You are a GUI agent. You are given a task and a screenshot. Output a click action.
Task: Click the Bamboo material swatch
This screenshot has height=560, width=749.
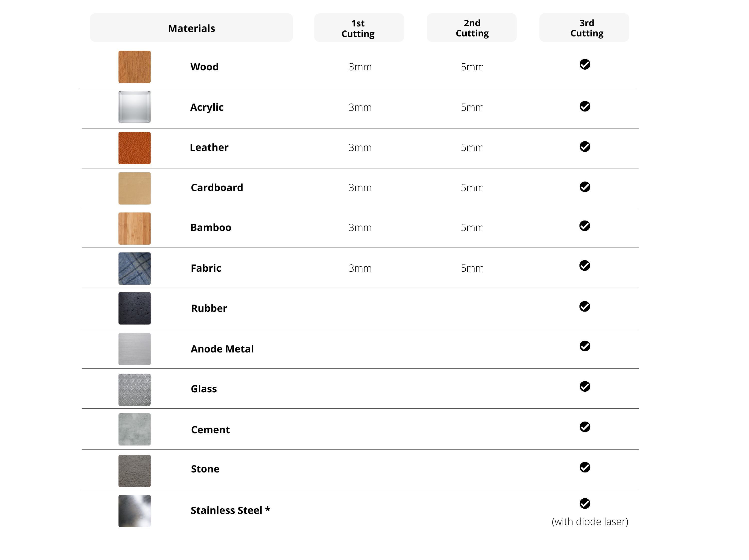134,228
